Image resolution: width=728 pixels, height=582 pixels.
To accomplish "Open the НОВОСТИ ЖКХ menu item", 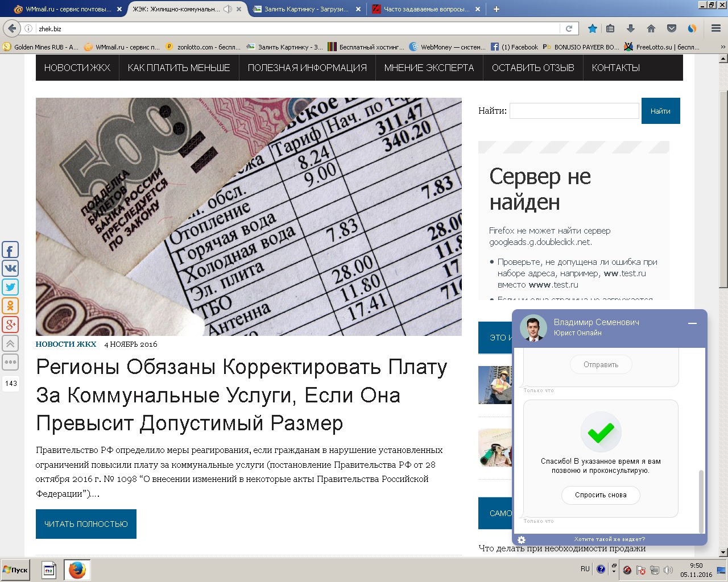I will click(x=77, y=68).
